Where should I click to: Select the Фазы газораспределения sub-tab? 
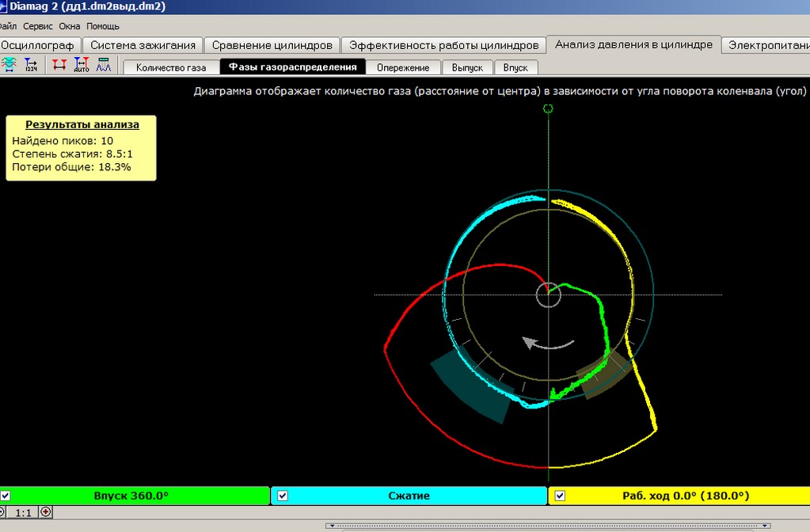pos(293,67)
